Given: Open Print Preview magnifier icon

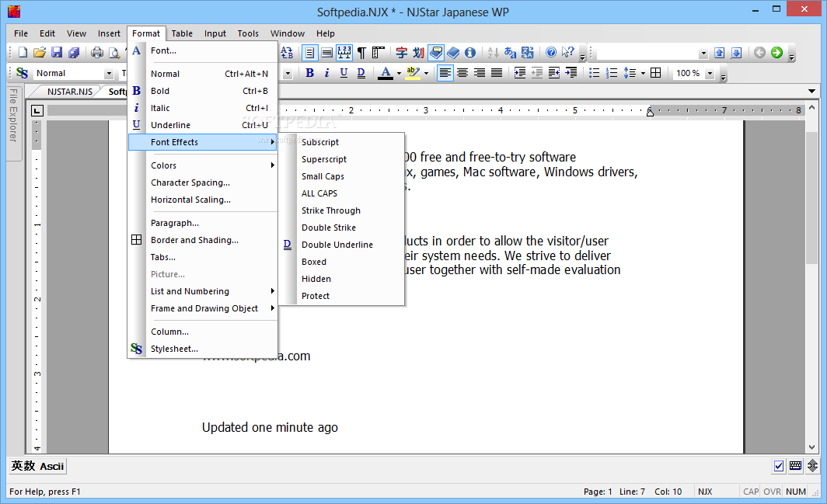Looking at the screenshot, I should click(114, 52).
